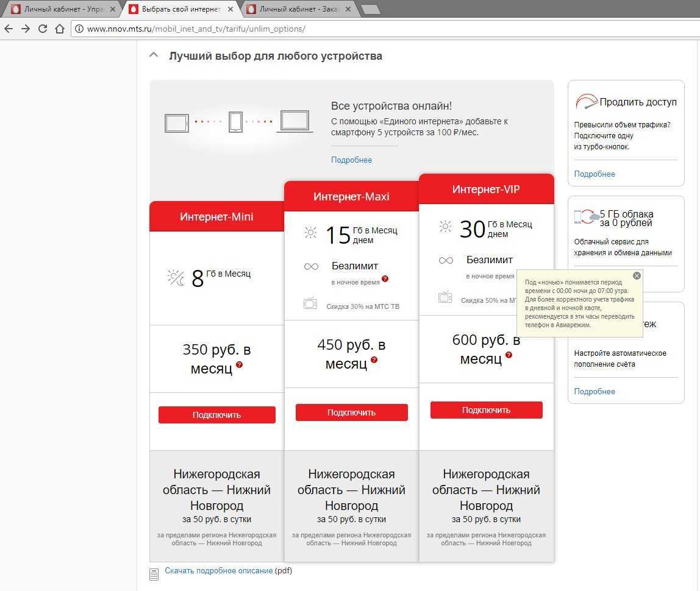Click the 'Продлить доступ' speedometer icon
700x591 pixels.
click(x=586, y=102)
